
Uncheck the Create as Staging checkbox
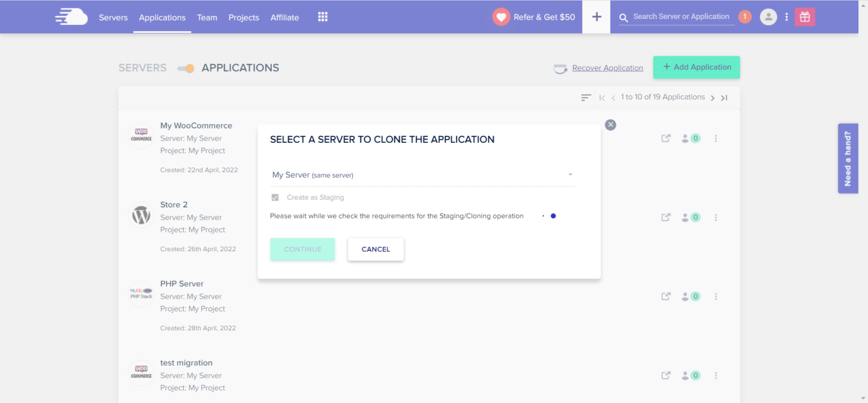pos(275,197)
